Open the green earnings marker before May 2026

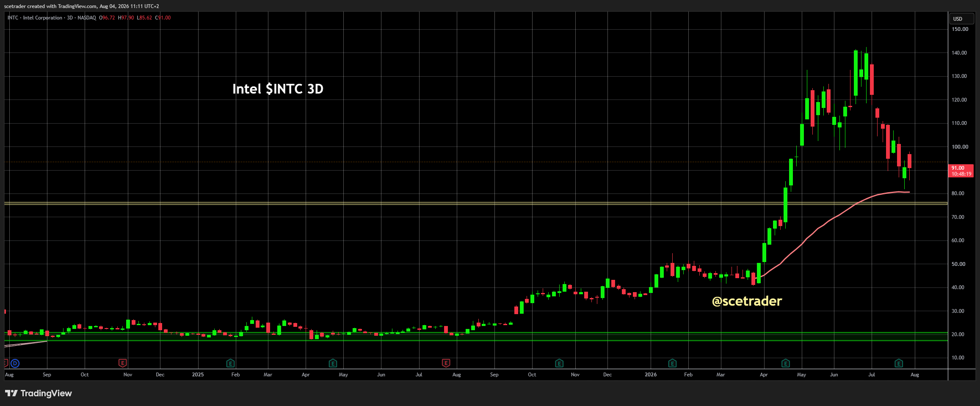click(786, 363)
